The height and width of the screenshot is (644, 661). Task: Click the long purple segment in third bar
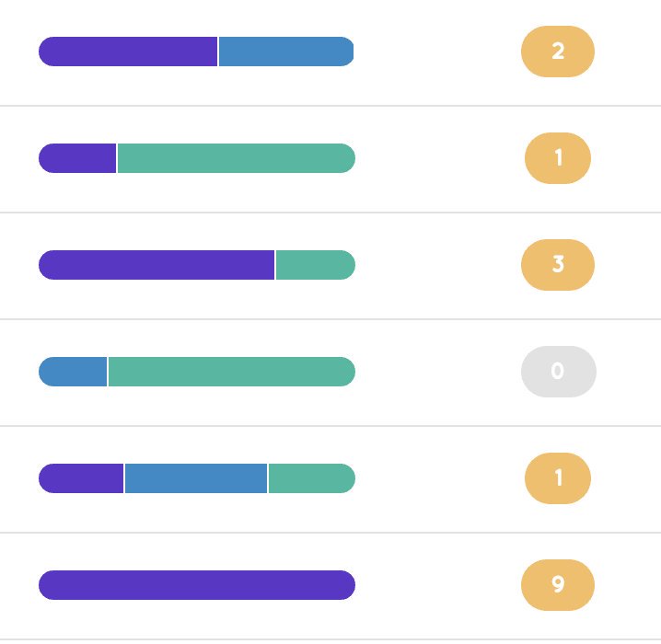(x=157, y=265)
